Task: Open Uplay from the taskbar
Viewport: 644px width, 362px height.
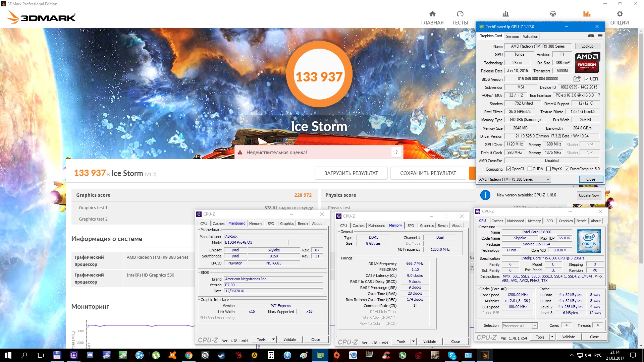Action: pos(353,355)
